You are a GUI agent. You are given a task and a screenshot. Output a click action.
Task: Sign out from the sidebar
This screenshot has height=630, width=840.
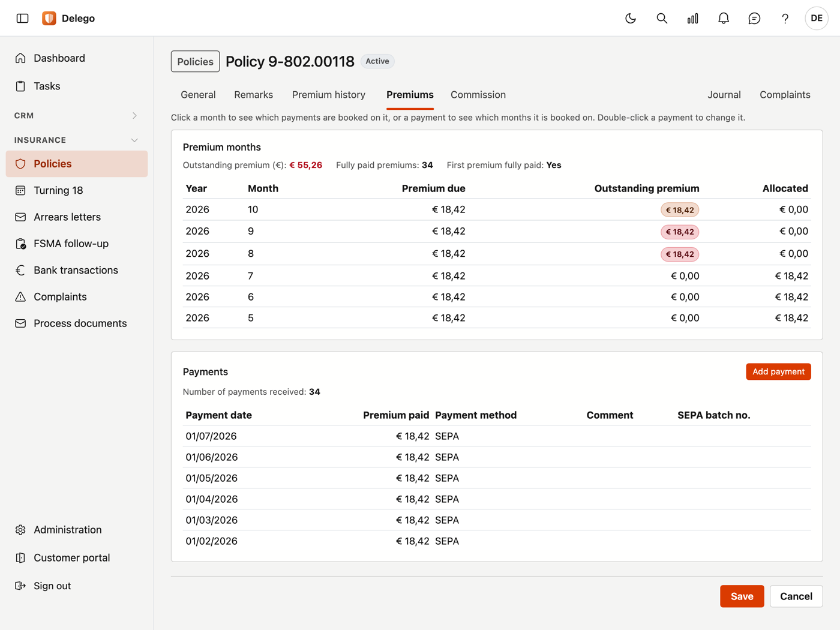77,586
